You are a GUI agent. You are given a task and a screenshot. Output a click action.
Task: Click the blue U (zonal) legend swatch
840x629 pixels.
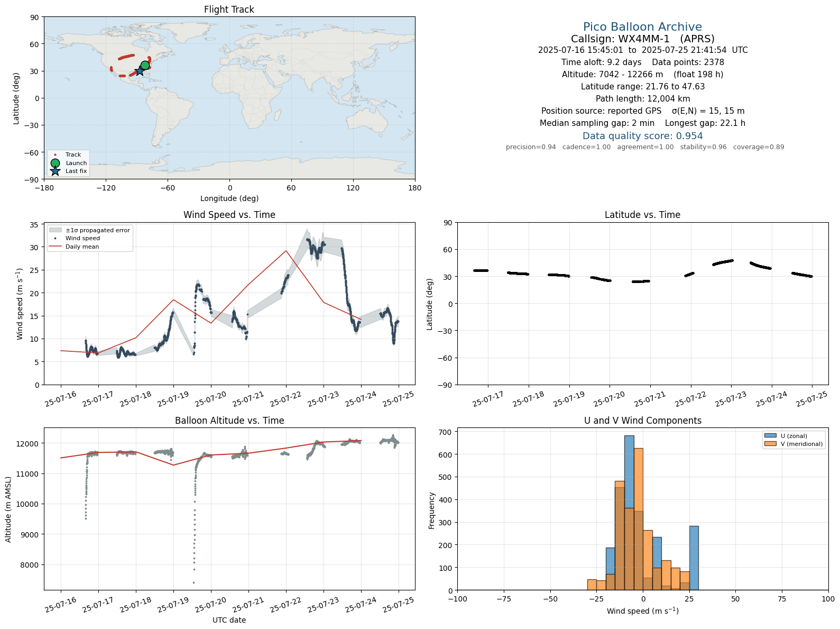[x=770, y=436]
